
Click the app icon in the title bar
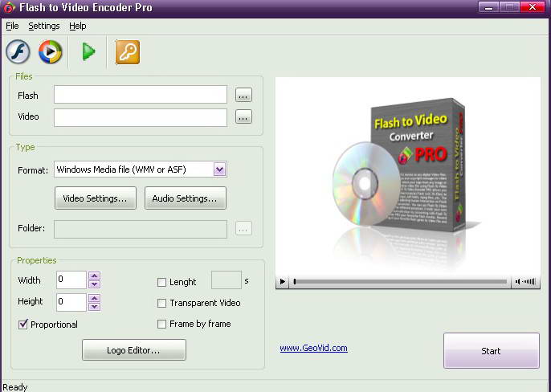9,7
